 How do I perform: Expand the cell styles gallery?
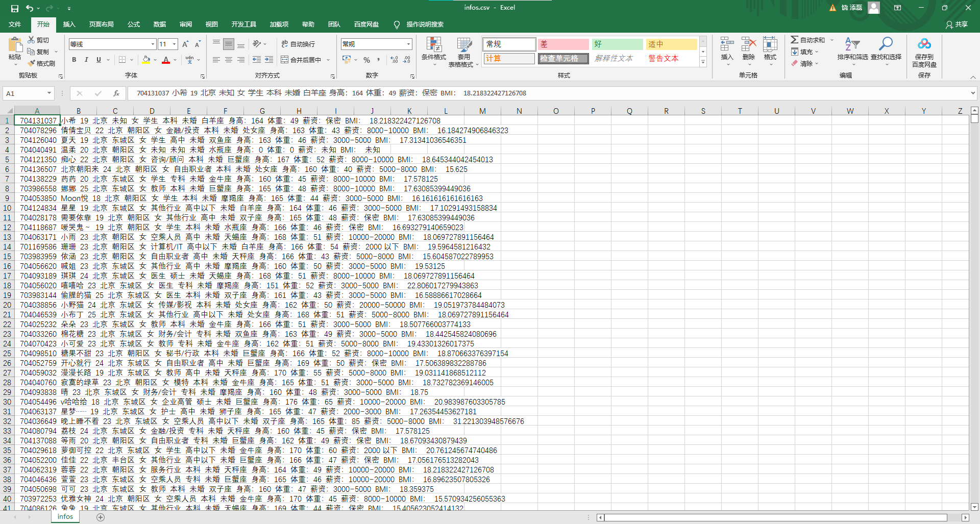(x=703, y=62)
